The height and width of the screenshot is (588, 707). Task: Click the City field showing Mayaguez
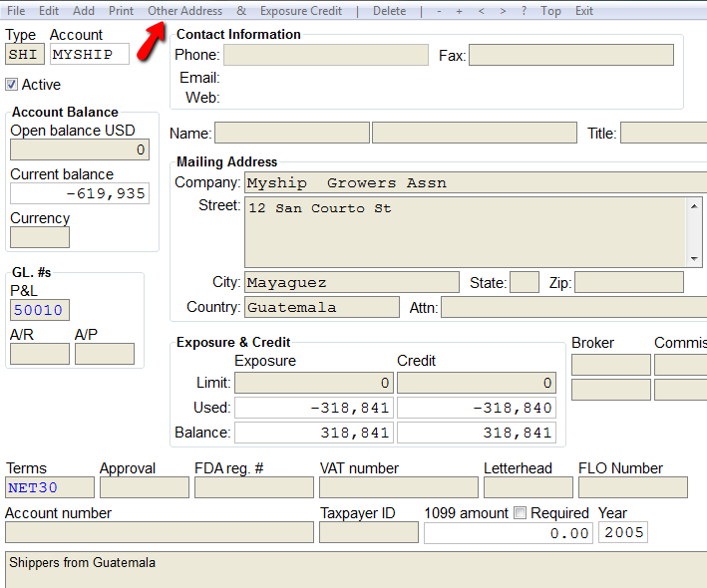point(352,282)
